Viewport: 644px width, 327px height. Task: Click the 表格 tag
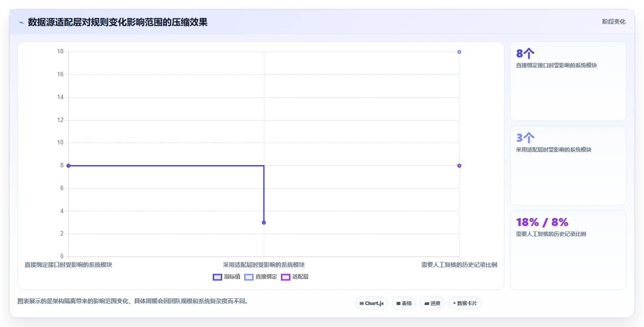(404, 303)
